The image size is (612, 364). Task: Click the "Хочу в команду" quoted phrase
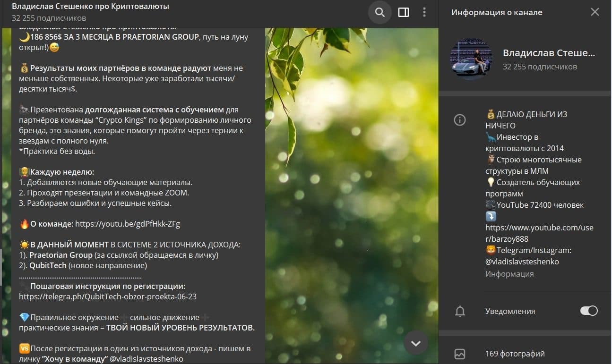coord(75,359)
